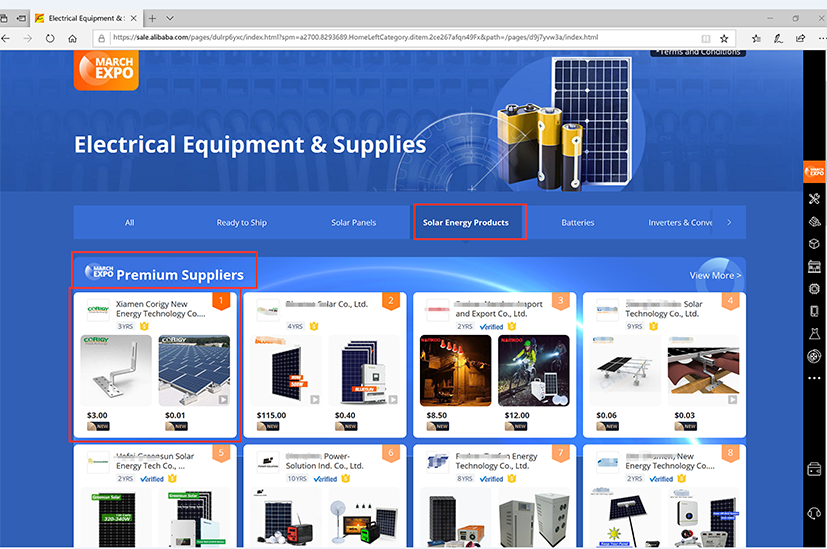Open the tab preview dropdown chevron
The width and height of the screenshot is (827, 549).
(x=170, y=18)
